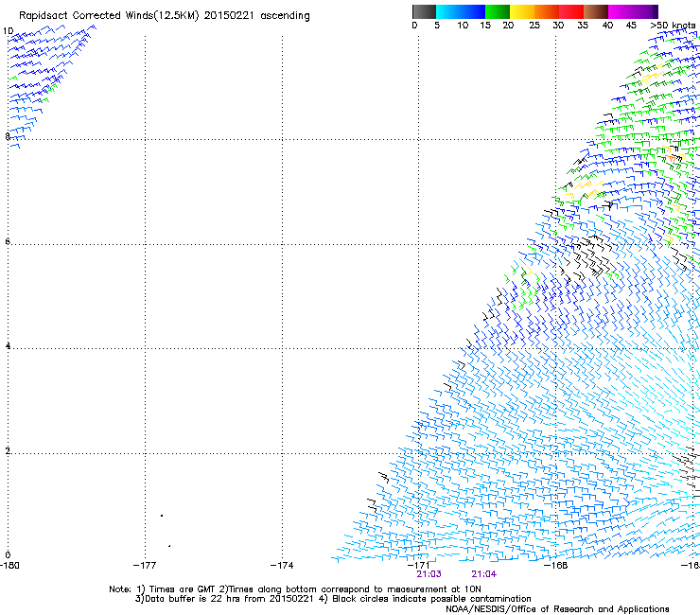The image size is (700, 615).
Task: Click the latitude label '10' on left axis
Action: (8, 31)
